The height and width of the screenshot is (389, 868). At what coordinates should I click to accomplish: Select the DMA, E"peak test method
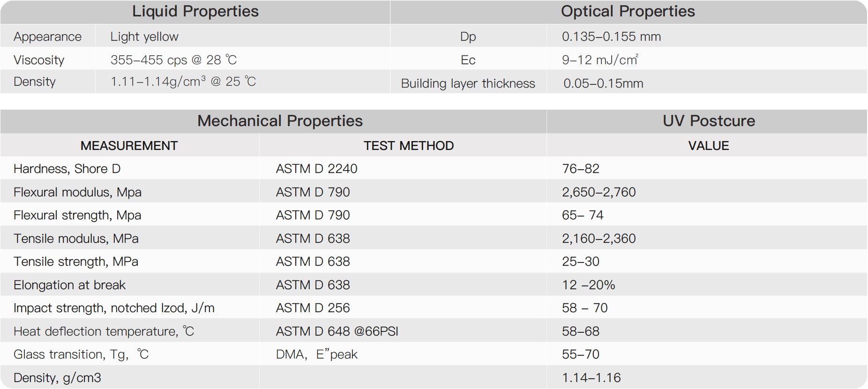(316, 354)
